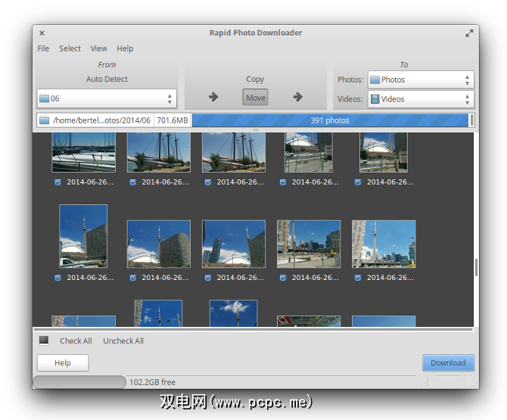Uncheck the checkbox under the marina boats photo
This screenshot has height=420, width=507.
point(58,182)
